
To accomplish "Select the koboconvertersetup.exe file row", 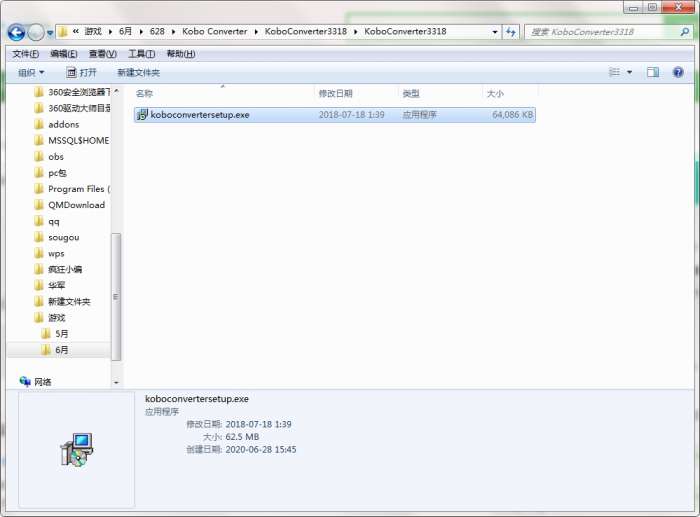I will [x=335, y=115].
